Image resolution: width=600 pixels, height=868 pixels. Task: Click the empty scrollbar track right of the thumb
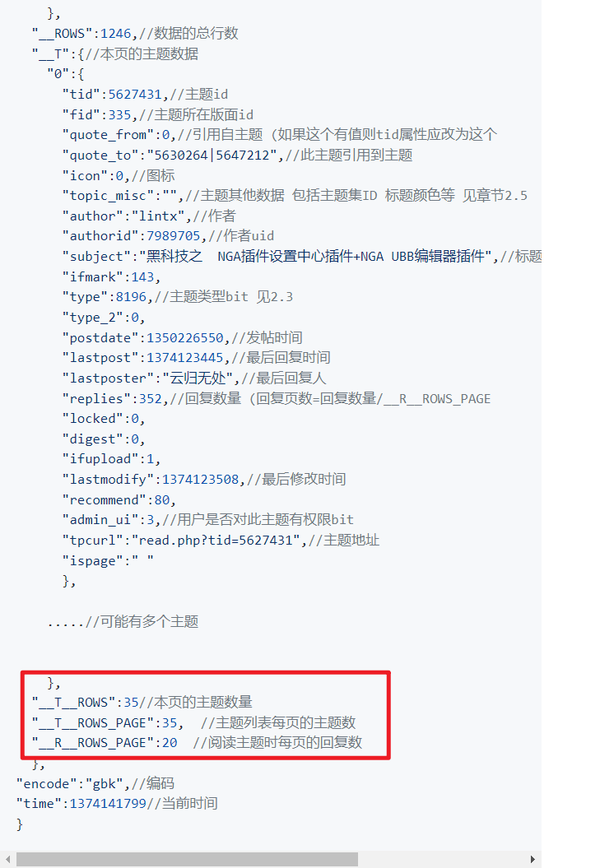pyautogui.click(x=442, y=859)
